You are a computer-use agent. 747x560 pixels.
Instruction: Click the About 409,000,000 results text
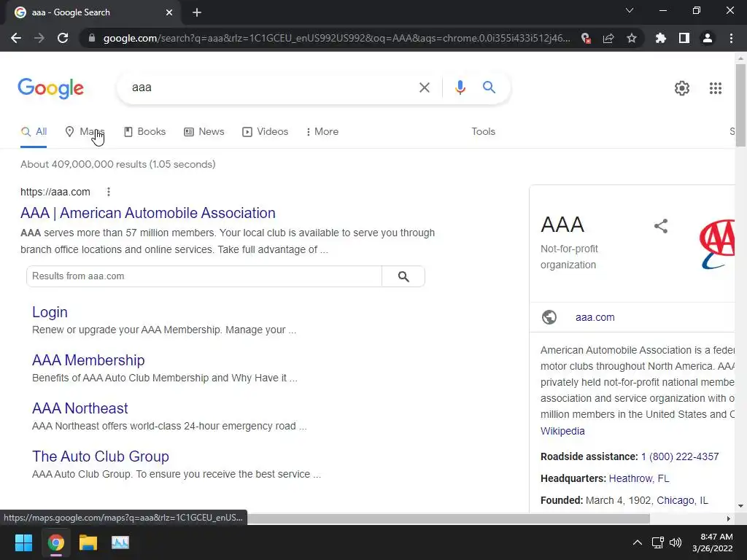[118, 165]
